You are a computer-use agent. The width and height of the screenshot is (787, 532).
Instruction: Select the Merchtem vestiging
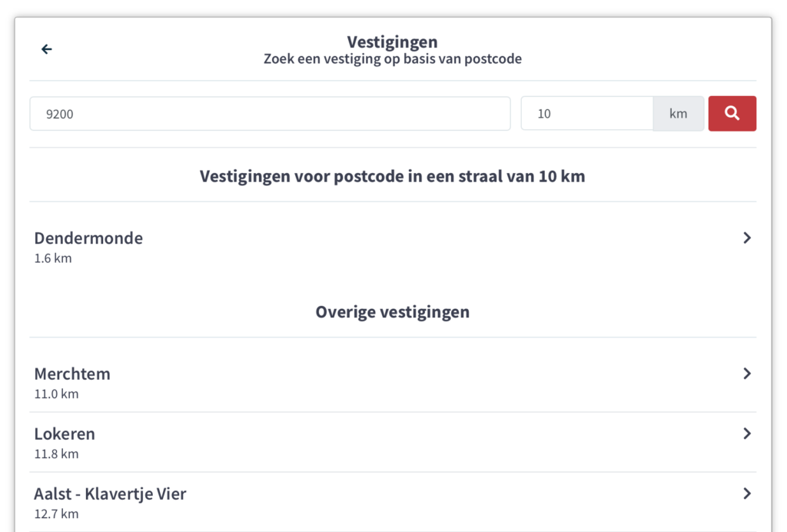72,374
